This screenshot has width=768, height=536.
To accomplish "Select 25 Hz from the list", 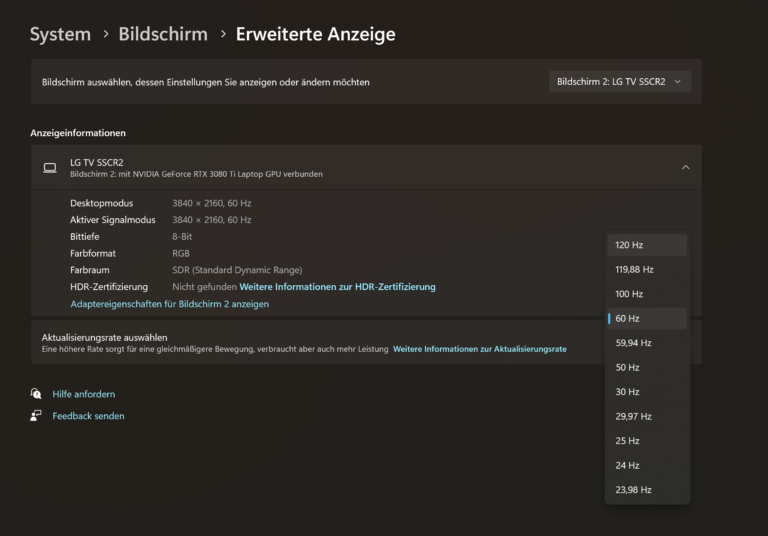I will coord(647,441).
